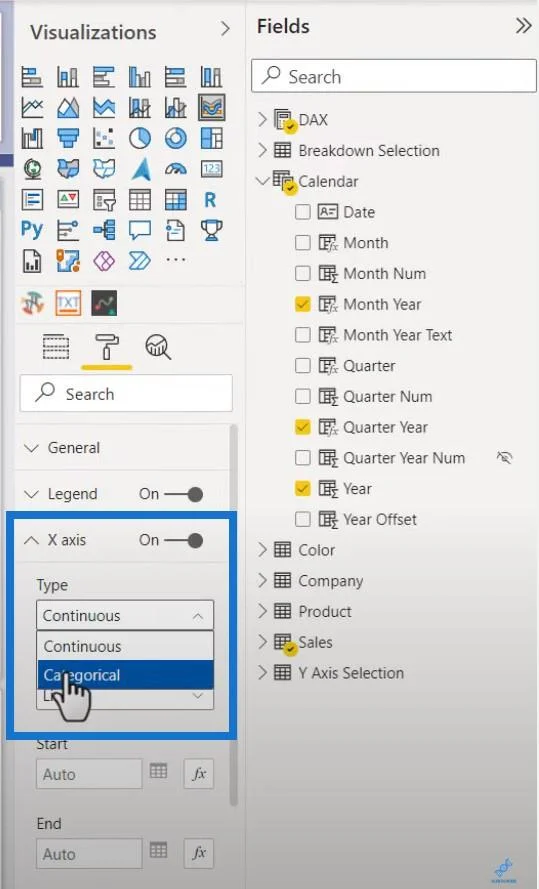Uncheck the Month Year field
This screenshot has height=889, width=539.
tap(303, 304)
